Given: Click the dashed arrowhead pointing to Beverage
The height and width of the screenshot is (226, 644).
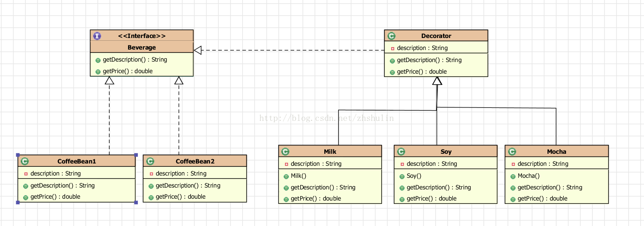Looking at the screenshot, I should click(x=198, y=50).
